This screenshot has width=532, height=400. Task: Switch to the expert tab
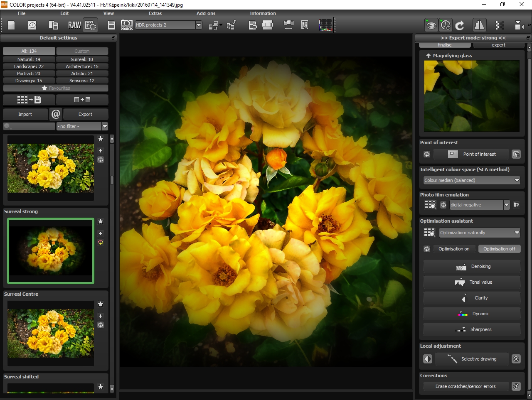(x=498, y=45)
